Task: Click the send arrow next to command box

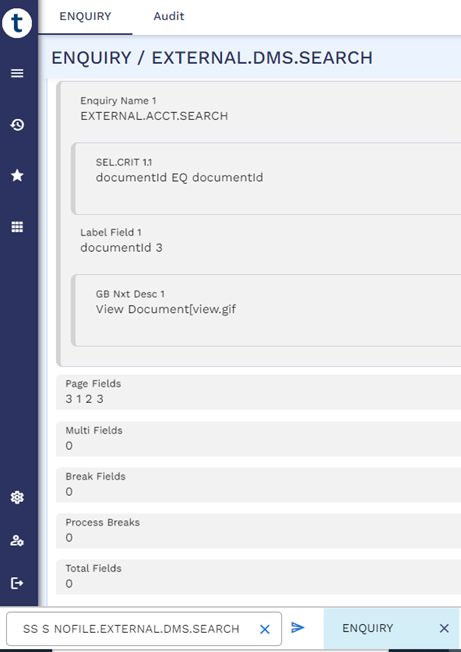Action: (298, 627)
